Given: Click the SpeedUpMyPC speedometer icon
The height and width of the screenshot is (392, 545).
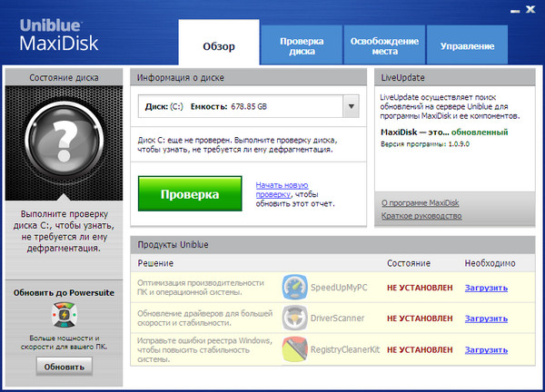Looking at the screenshot, I should click(295, 289).
